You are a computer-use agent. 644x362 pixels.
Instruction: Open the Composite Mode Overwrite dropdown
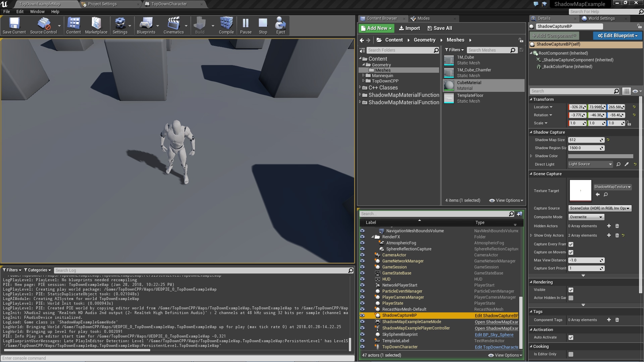[x=586, y=217]
